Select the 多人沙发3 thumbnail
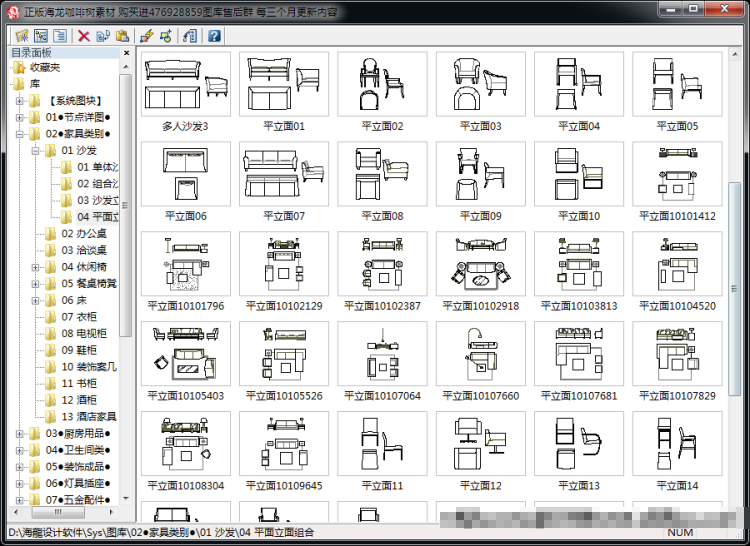This screenshot has width=750, height=546. (x=186, y=91)
